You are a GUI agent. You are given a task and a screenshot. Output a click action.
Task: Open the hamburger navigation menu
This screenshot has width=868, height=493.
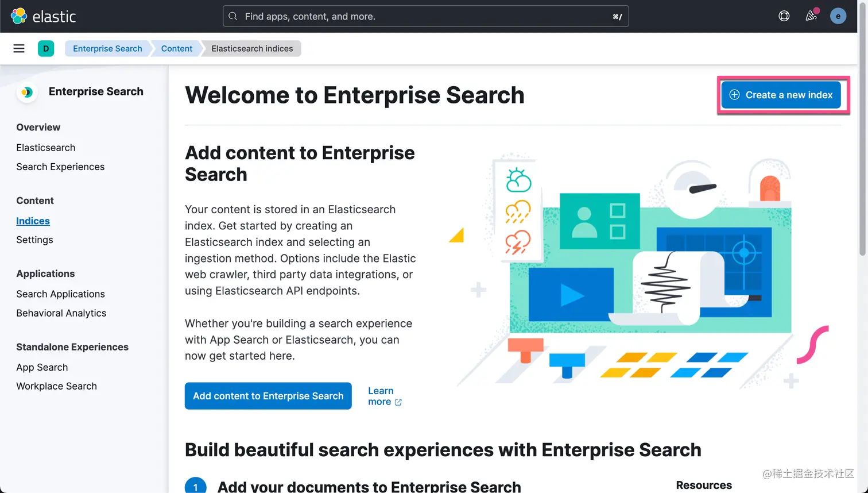coord(19,48)
